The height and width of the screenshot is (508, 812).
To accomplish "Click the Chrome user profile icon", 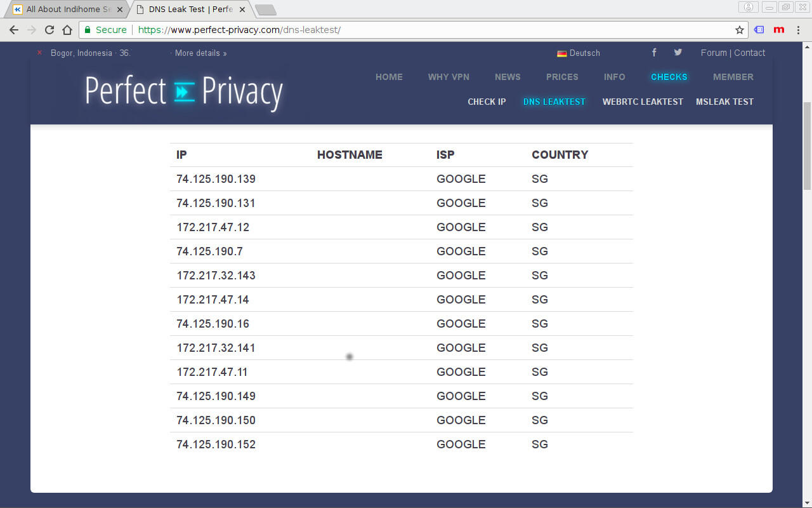I will click(749, 7).
